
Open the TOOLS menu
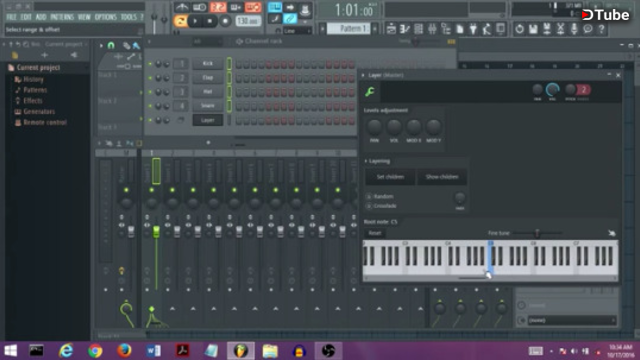pos(129,17)
